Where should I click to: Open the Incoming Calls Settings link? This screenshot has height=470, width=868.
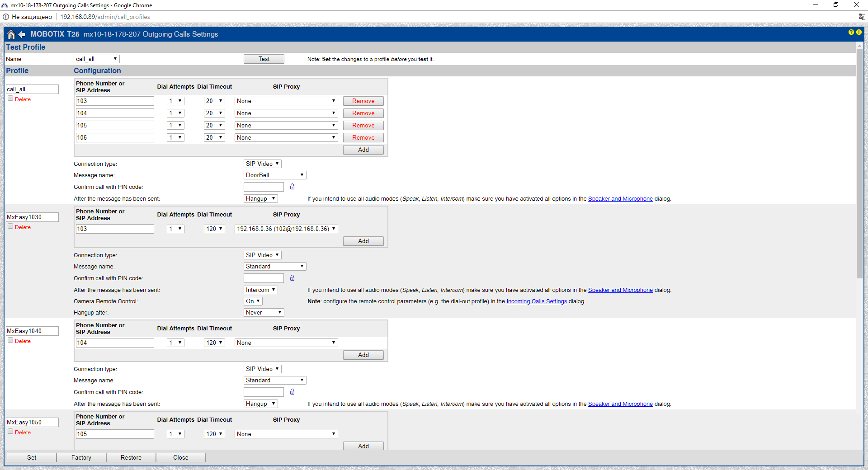tap(536, 301)
